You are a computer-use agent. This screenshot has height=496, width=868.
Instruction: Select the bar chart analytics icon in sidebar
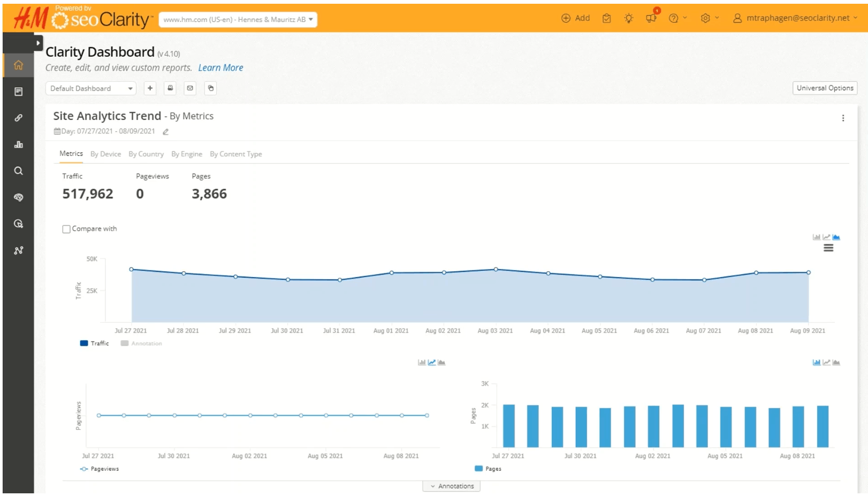click(19, 144)
